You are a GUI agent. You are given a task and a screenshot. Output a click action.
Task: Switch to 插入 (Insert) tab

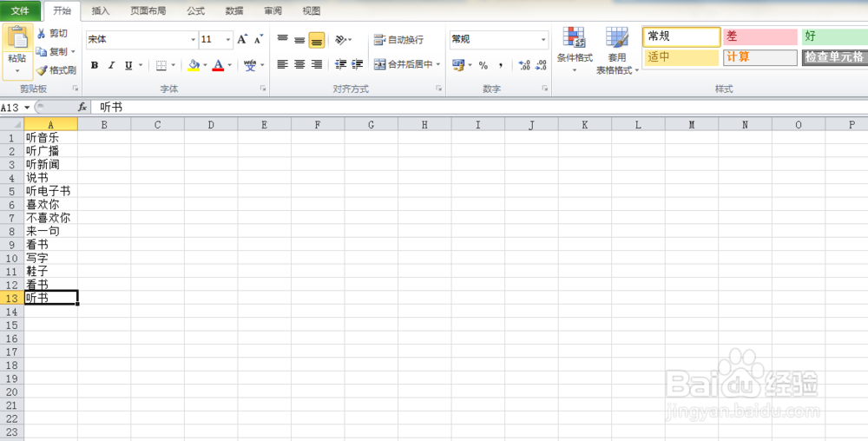[100, 10]
